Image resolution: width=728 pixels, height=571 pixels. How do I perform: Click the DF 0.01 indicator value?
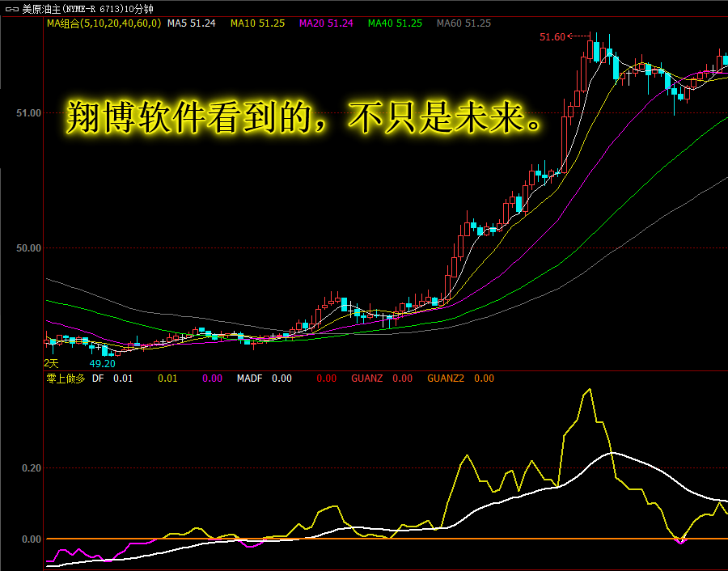[x=112, y=379]
